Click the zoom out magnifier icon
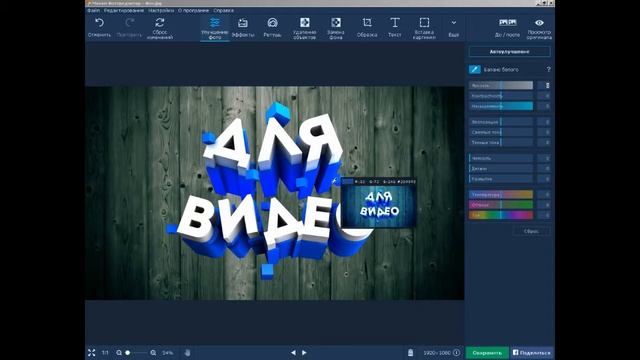Image resolution: width=640 pixels, height=360 pixels. [x=119, y=353]
